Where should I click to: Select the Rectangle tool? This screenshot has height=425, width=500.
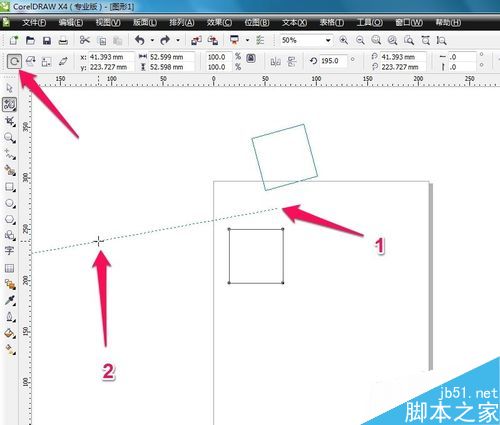(x=10, y=187)
